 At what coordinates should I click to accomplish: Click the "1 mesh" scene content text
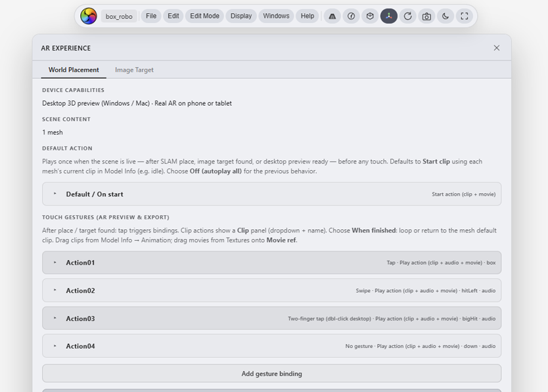pyautogui.click(x=53, y=133)
